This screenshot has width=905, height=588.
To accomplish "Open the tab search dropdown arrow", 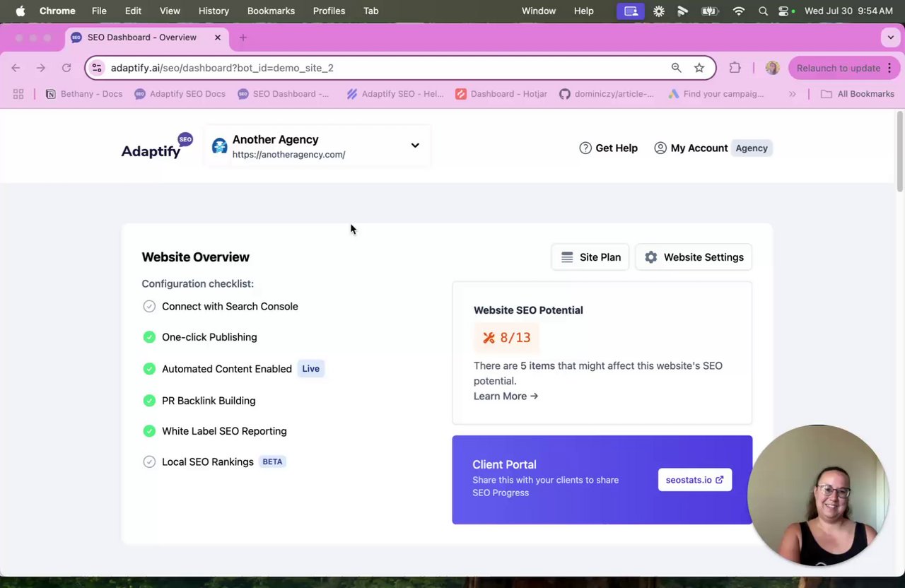I will pos(890,37).
